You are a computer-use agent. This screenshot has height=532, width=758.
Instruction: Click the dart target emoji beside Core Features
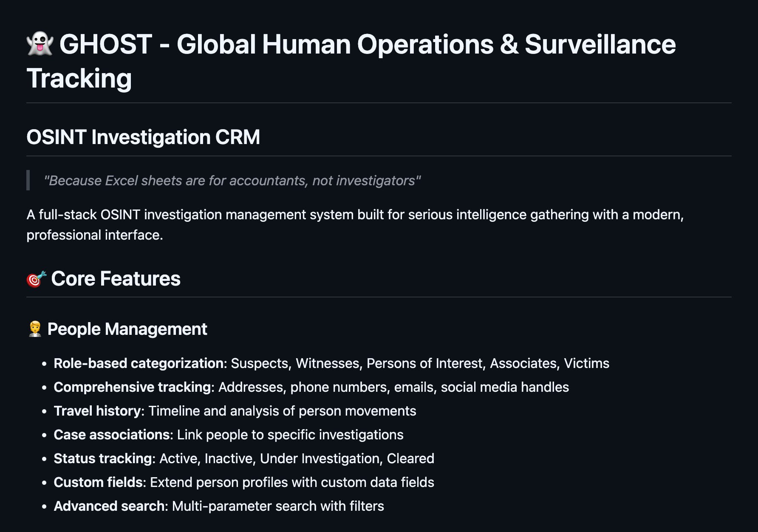coord(36,279)
